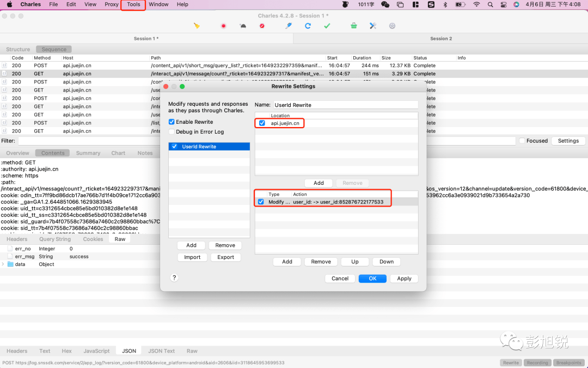Toggle breakpoints with the red hexagon icon

click(x=262, y=26)
